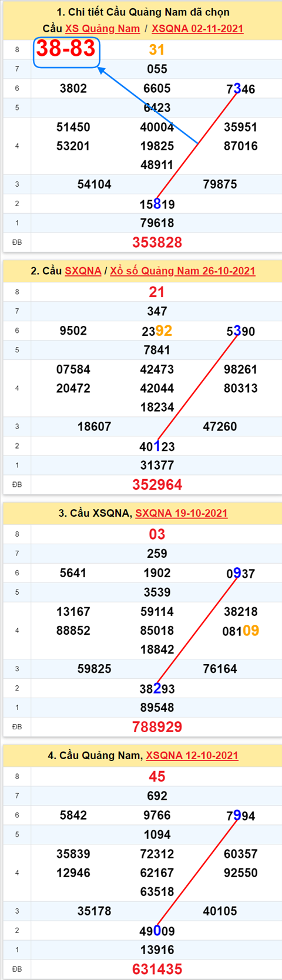This screenshot has height=980, width=282.
Task: Open the XS Quảng Nam link
Action: coord(102,29)
